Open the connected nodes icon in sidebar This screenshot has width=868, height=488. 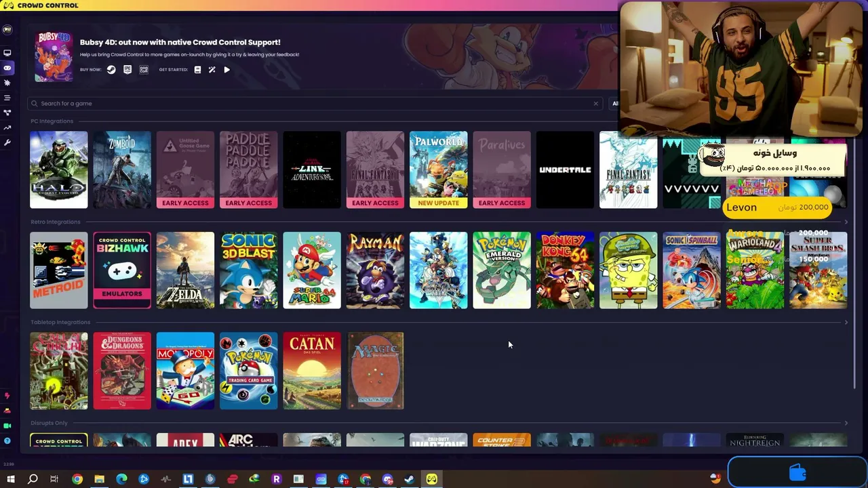tap(7, 113)
